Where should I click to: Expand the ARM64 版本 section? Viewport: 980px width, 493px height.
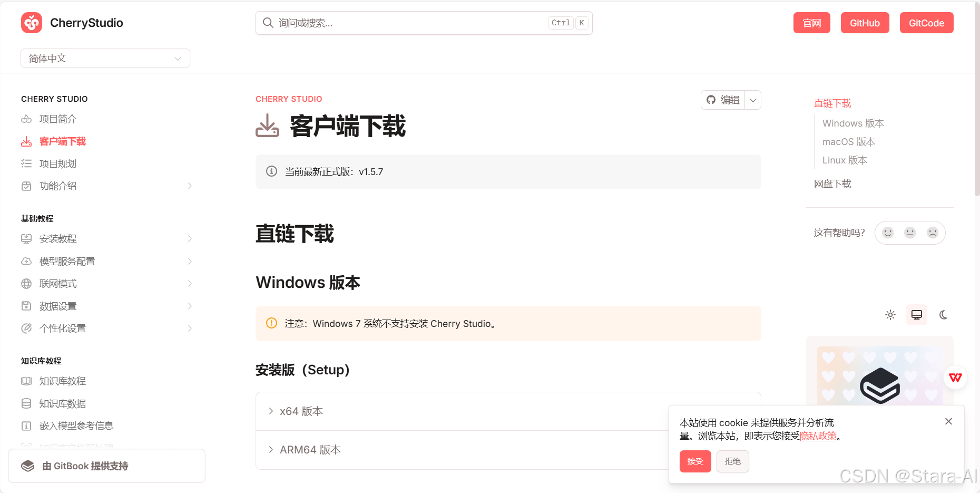pyautogui.click(x=508, y=450)
